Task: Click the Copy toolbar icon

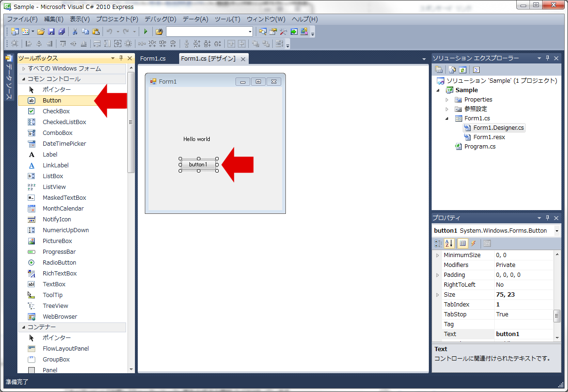Action: [85, 31]
